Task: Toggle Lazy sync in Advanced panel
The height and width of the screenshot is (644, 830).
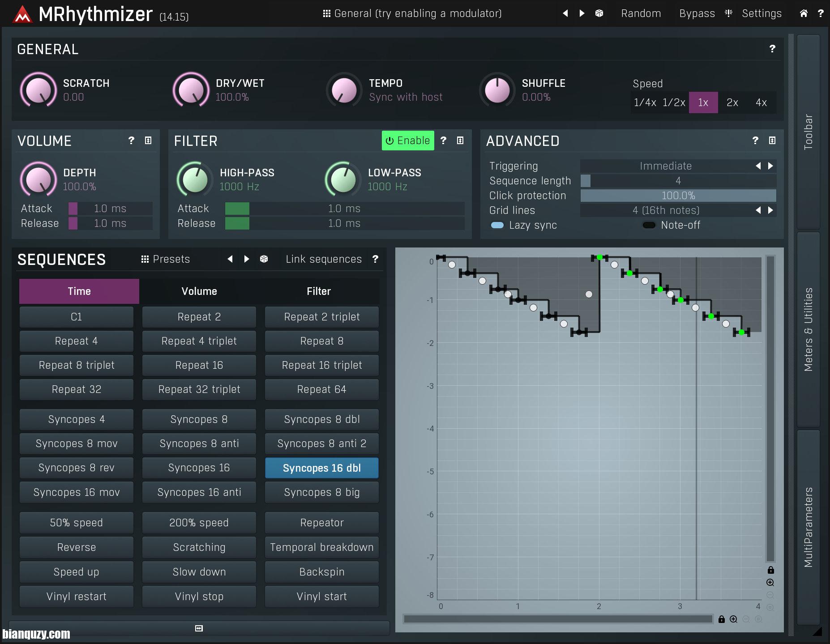Action: [497, 225]
